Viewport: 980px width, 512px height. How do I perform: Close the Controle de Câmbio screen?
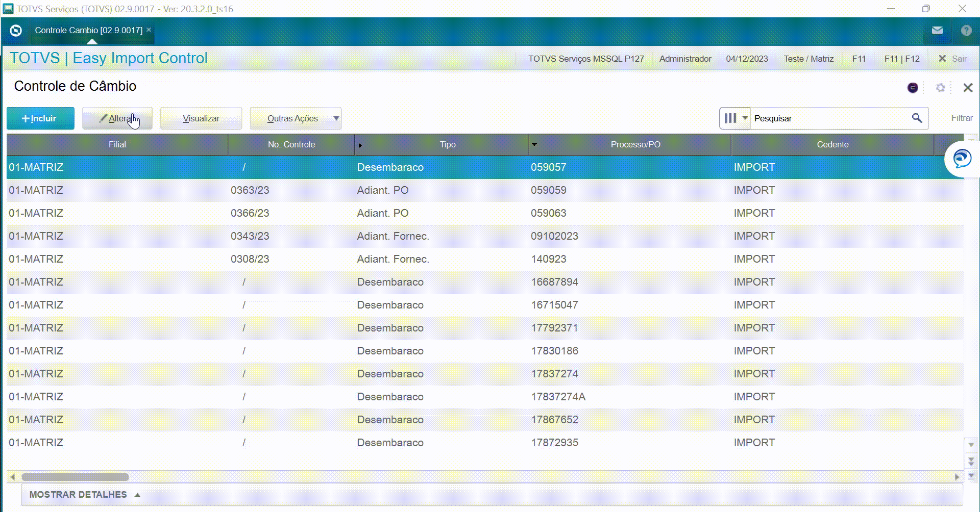click(968, 88)
